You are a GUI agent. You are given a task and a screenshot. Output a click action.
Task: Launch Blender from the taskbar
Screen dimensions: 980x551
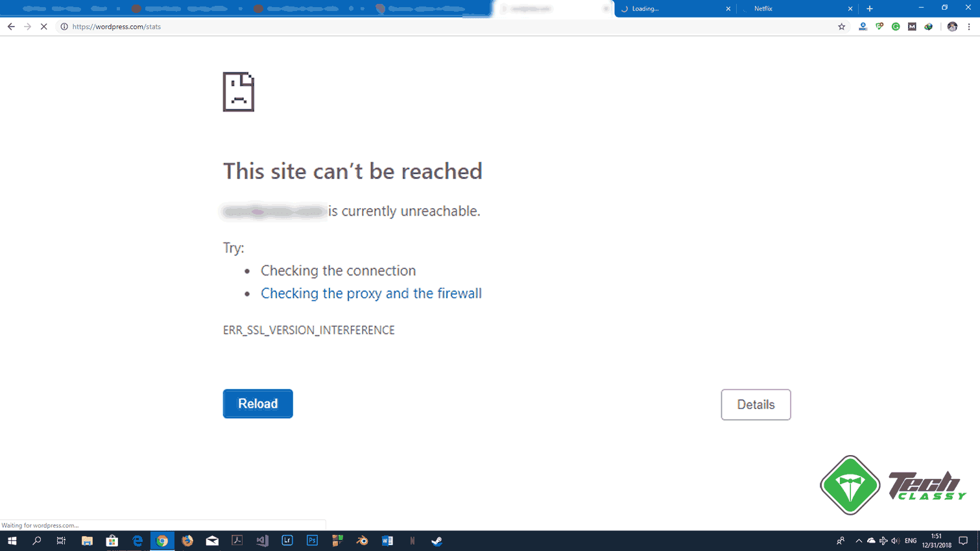pos(362,541)
